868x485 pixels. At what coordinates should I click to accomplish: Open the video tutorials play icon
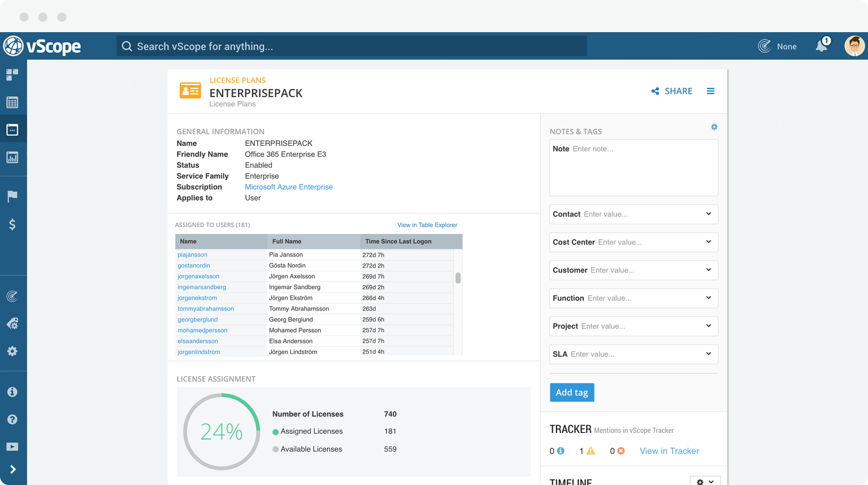click(x=12, y=447)
